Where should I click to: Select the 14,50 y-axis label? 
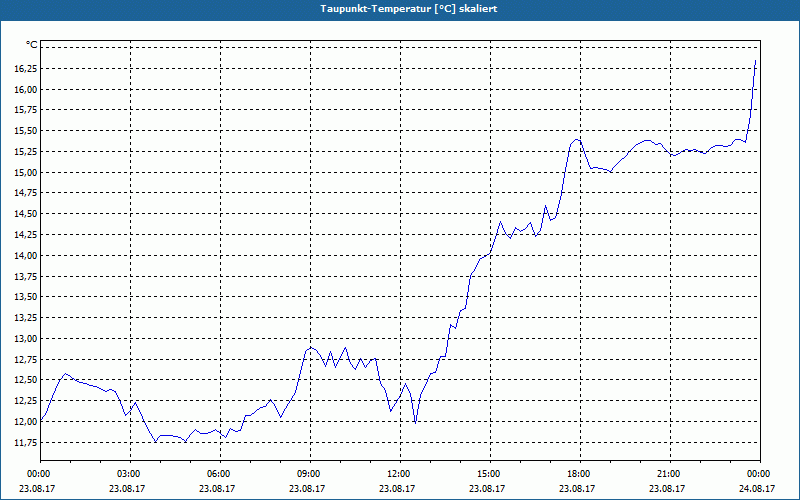(x=26, y=214)
